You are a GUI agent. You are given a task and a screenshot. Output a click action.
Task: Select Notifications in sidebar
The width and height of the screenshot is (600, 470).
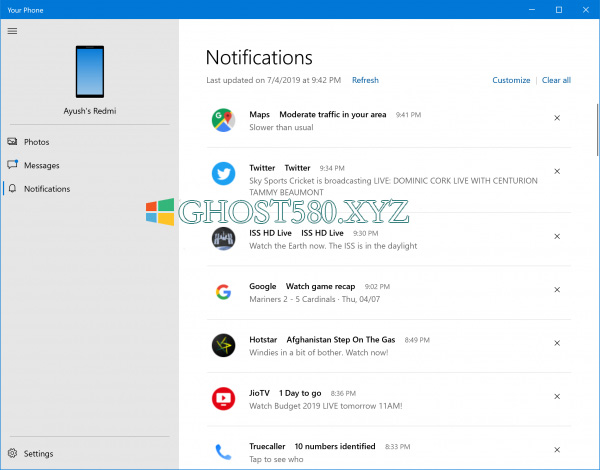click(x=90, y=189)
